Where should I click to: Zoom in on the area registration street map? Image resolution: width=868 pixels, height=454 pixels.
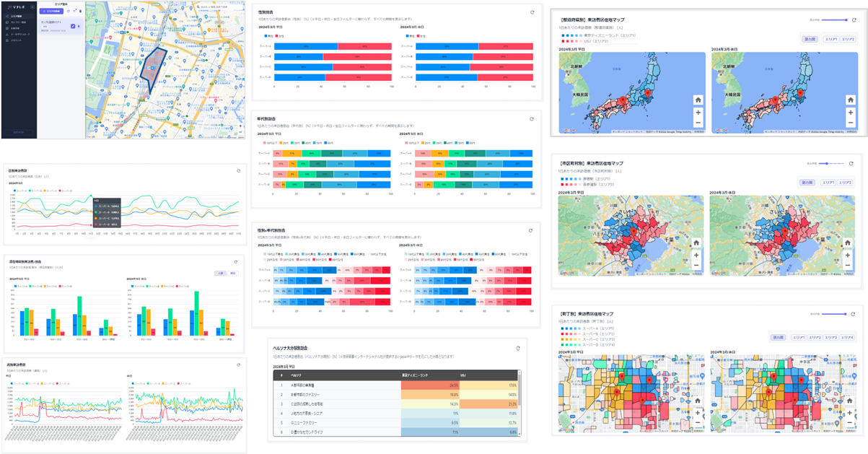[241, 126]
